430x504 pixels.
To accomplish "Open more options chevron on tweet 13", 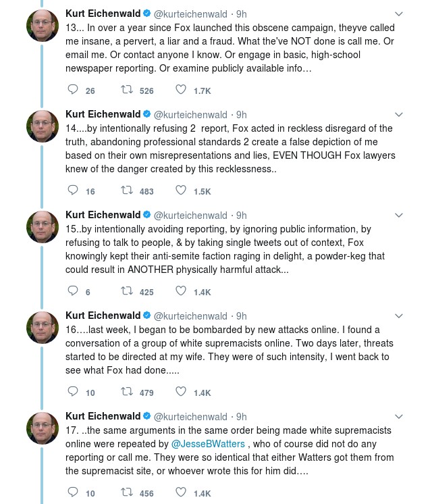I will (399, 14).
